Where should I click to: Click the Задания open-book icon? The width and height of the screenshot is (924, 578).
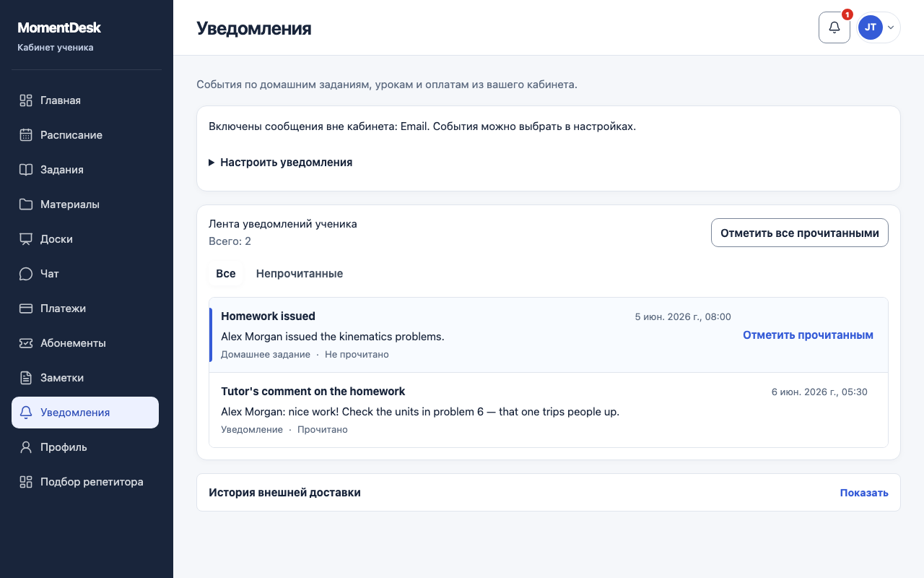coord(26,170)
